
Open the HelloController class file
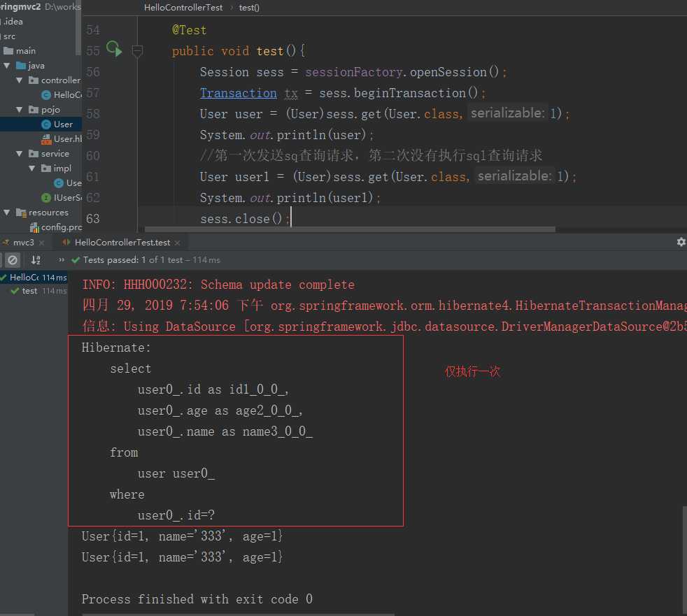tap(62, 95)
